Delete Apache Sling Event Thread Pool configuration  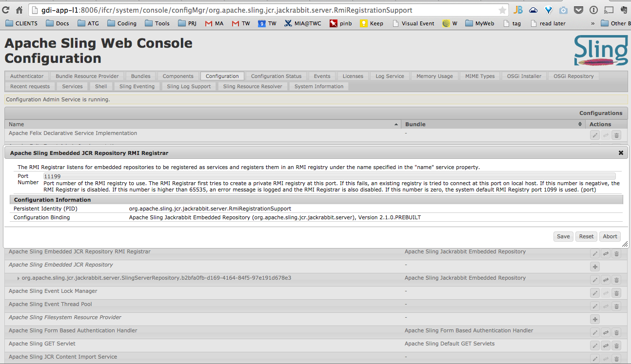coord(616,307)
